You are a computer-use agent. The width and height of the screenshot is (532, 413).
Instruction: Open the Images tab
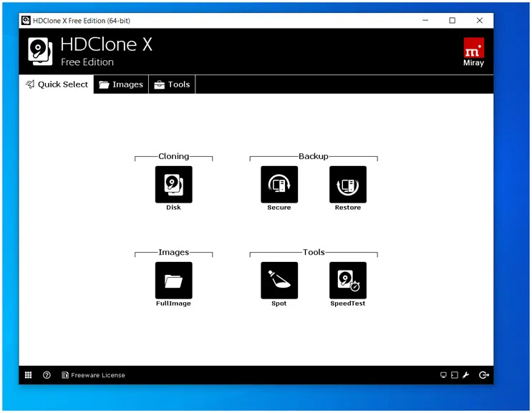(121, 84)
